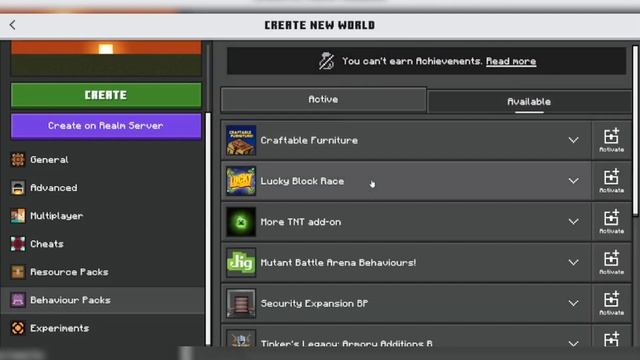Click the Multiplayer icon in sidebar
The image size is (640, 360).
[x=18, y=216]
